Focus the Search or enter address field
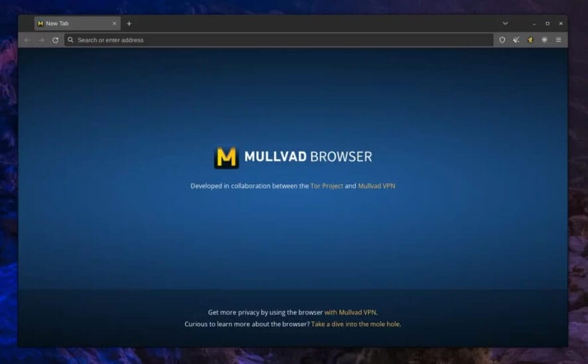Image resolution: width=588 pixels, height=364 pixels. (x=279, y=40)
